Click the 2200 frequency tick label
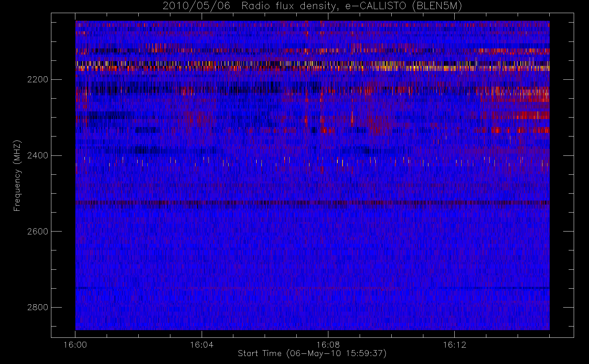 tap(37, 79)
